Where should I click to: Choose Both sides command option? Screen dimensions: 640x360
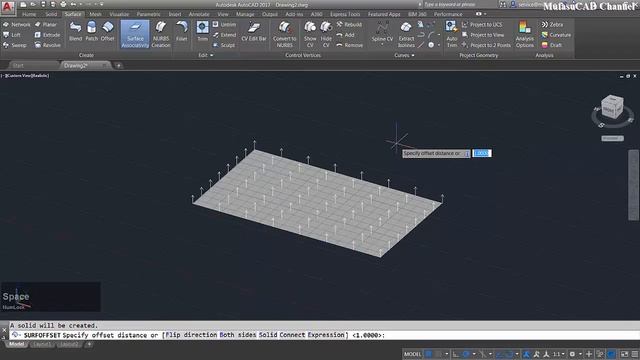click(238, 335)
